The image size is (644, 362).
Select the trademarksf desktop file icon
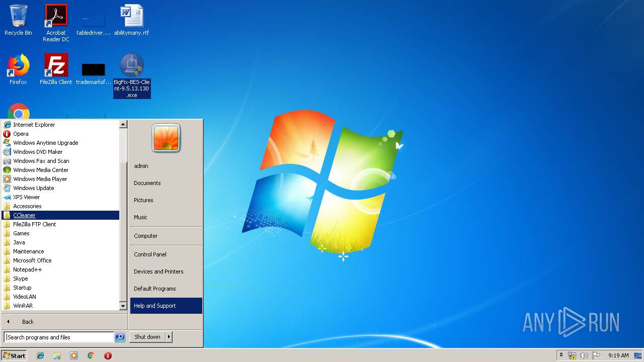coord(94,73)
